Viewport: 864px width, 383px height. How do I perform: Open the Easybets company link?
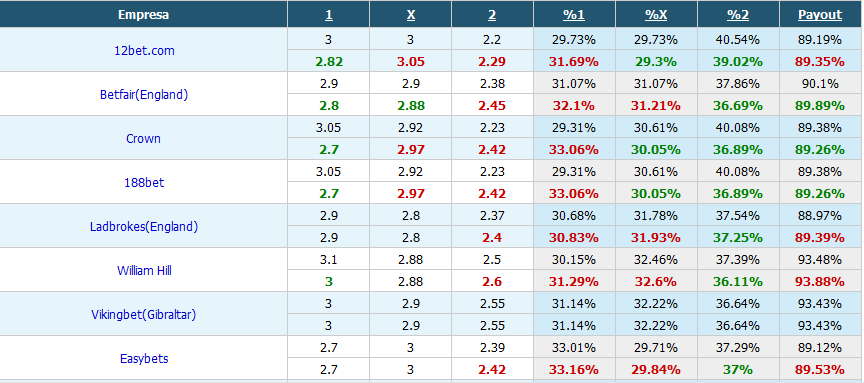click(144, 359)
